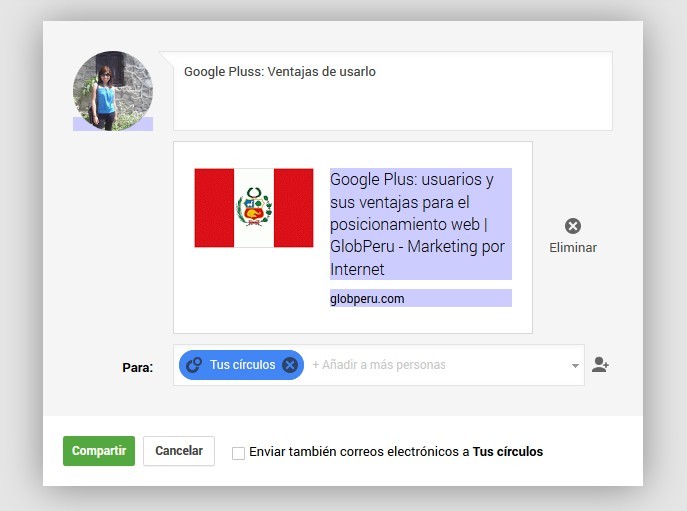Click the Eliminar X icon

click(573, 226)
